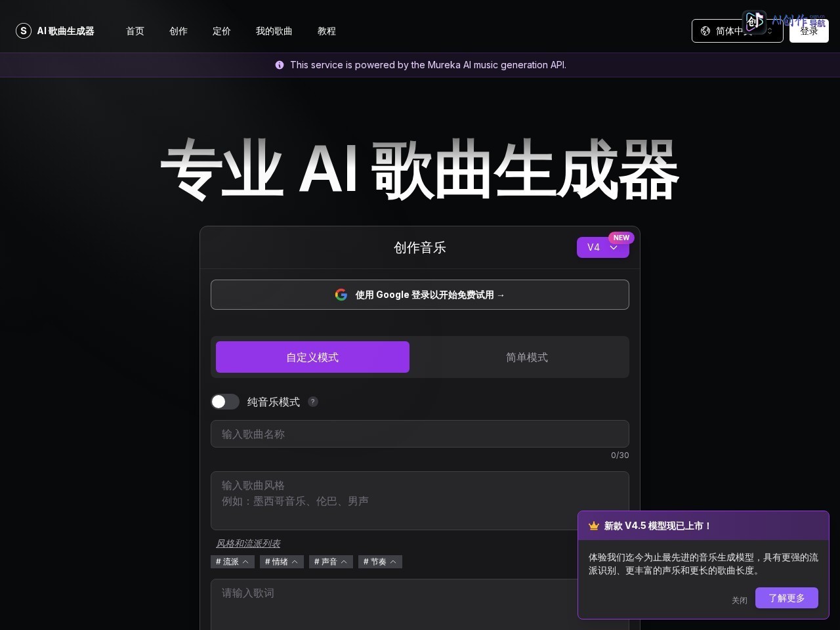Screen dimensions: 840x630
Task: Toggle the 纯音乐模式 switch
Action: pos(225,402)
